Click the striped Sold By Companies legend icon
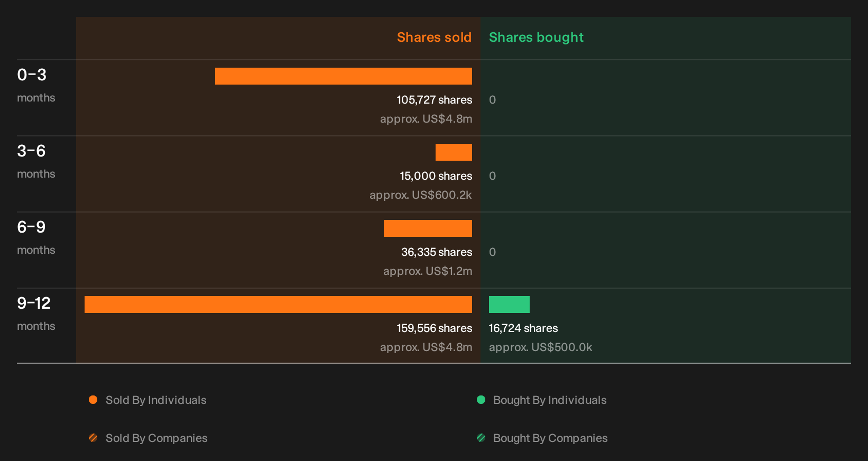The height and width of the screenshot is (461, 868). [x=93, y=438]
